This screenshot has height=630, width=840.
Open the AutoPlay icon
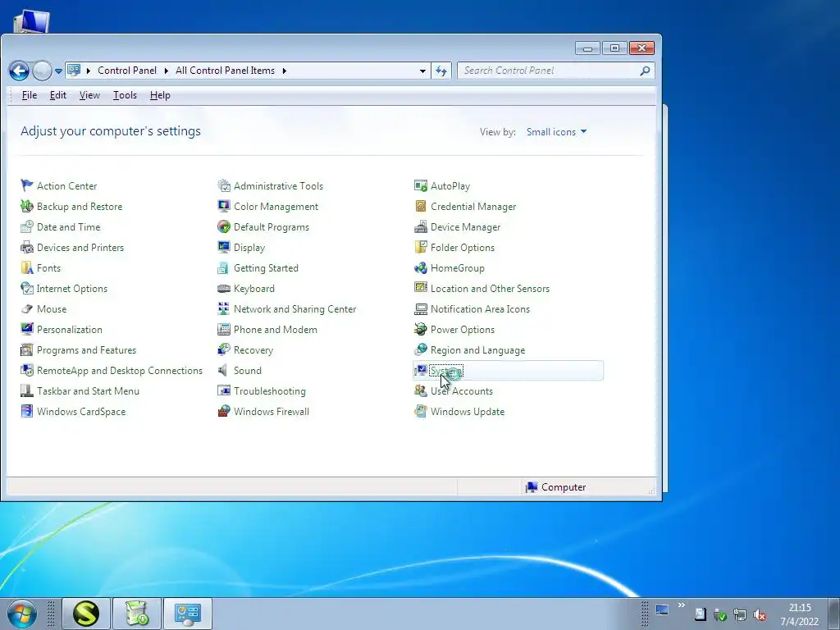point(421,185)
